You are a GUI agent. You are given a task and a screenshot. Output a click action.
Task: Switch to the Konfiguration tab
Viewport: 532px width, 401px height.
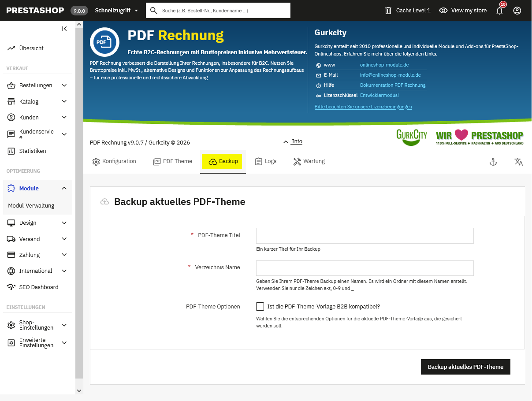[x=114, y=161]
